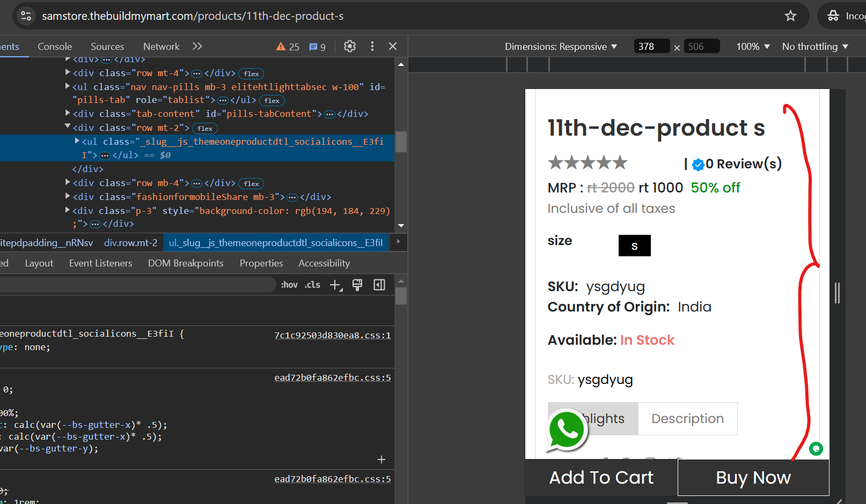Open the Console tab
Image resolution: width=866 pixels, height=504 pixels.
click(x=55, y=47)
